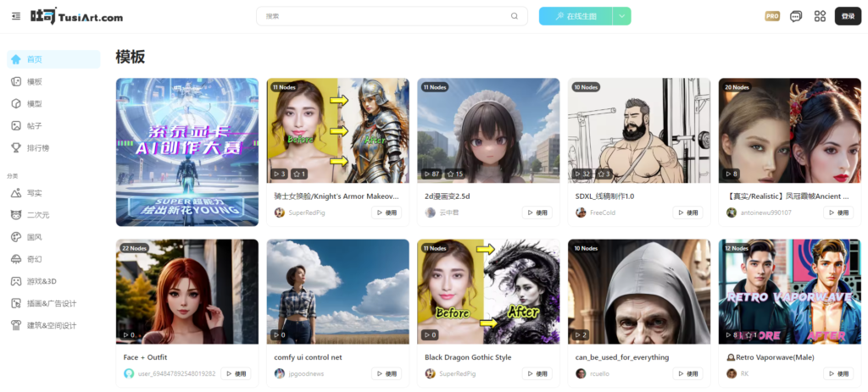
Task: Click the 在线生图 button
Action: pos(576,16)
